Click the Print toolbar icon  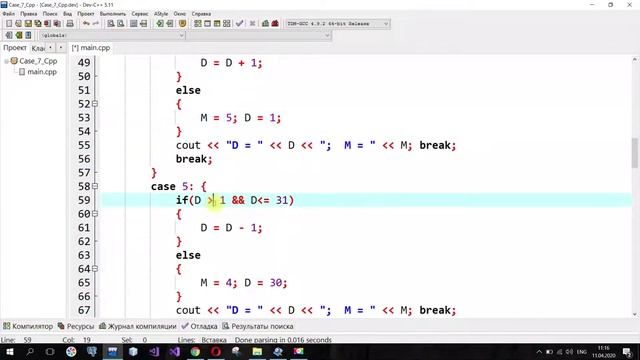70,24
